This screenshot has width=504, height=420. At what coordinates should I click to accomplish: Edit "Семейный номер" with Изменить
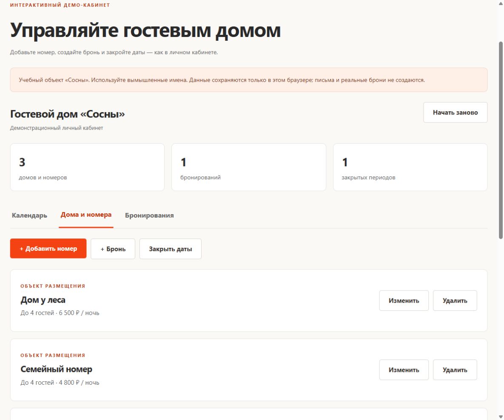click(x=404, y=370)
